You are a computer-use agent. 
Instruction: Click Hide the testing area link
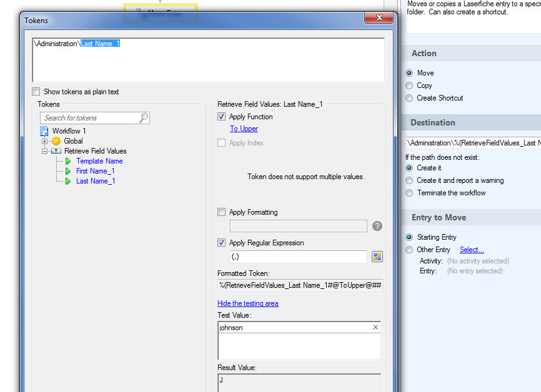247,303
